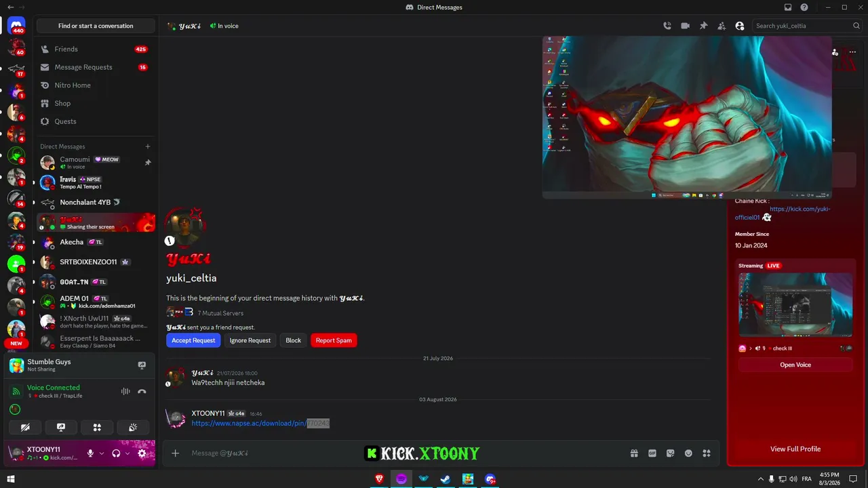Screen dimensions: 868x488
Task: Open the Discord inbox icon
Action: click(788, 7)
